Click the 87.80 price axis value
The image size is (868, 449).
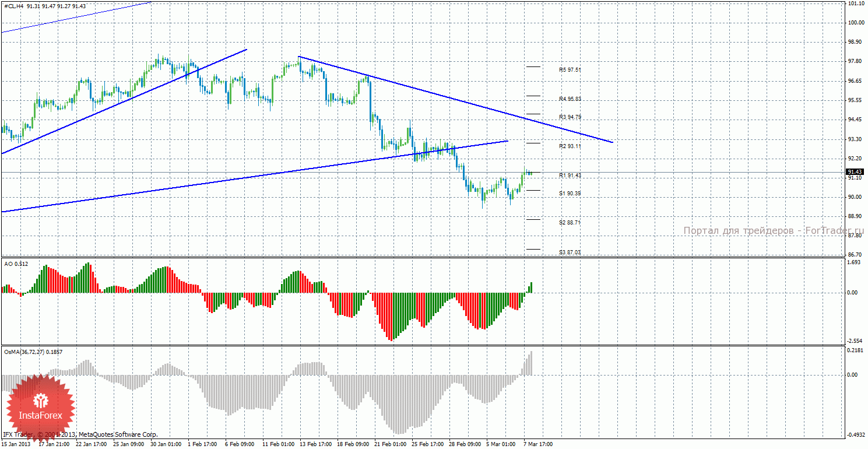(x=856, y=236)
